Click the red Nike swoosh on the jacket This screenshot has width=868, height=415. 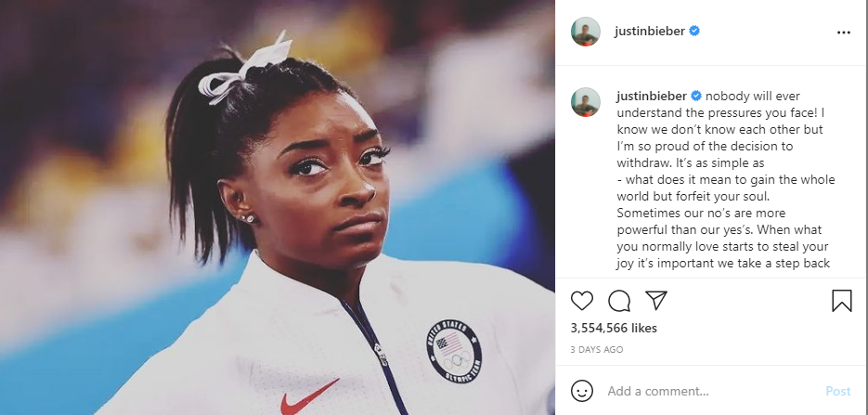(309, 396)
